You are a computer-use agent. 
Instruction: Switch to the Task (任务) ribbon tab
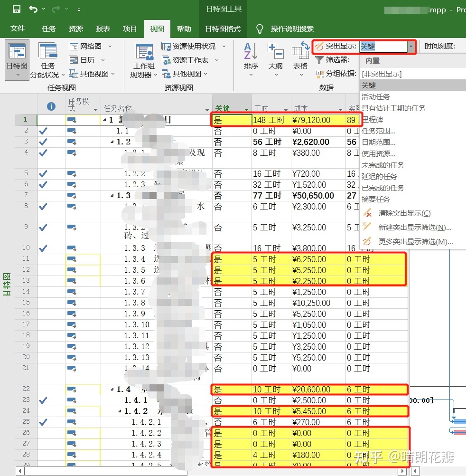48,29
